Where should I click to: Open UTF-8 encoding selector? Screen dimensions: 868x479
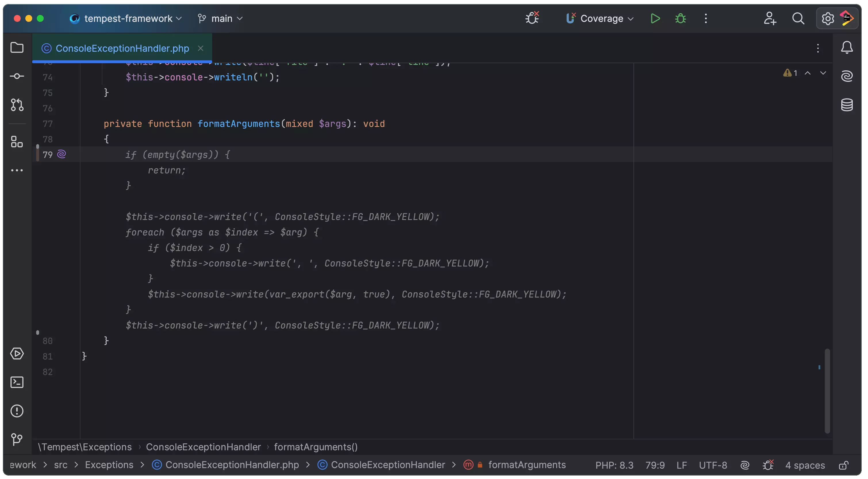(713, 465)
